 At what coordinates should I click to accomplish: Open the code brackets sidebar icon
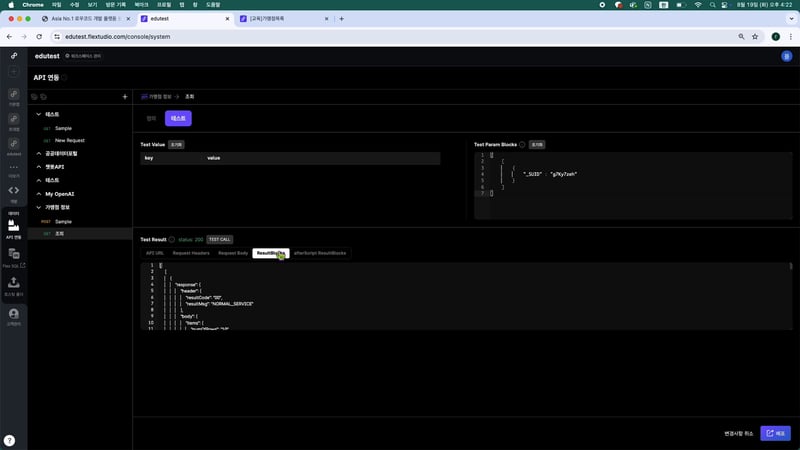pos(14,190)
